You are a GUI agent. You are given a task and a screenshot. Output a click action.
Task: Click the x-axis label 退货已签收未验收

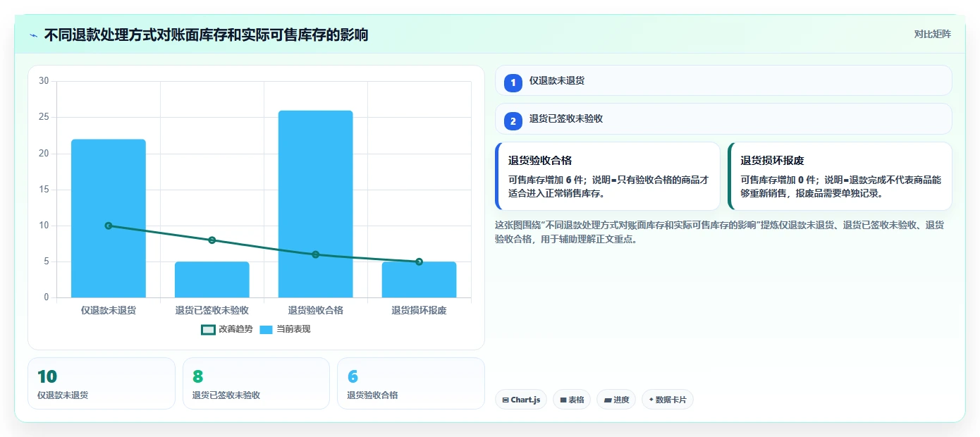point(212,310)
